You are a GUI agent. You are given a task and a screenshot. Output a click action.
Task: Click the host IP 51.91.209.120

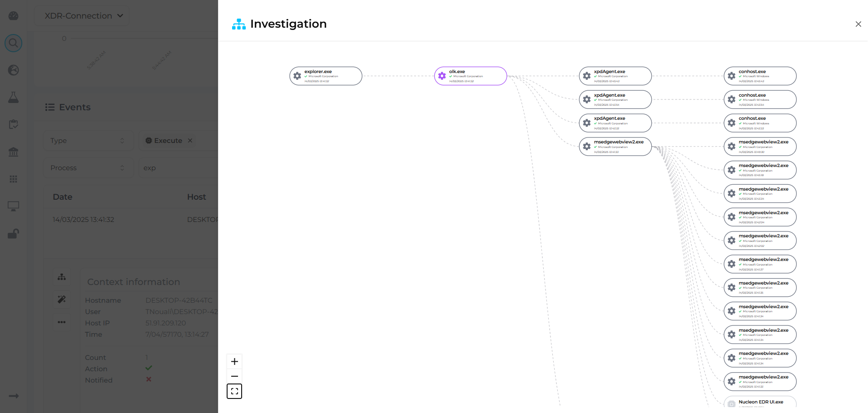[166, 323]
